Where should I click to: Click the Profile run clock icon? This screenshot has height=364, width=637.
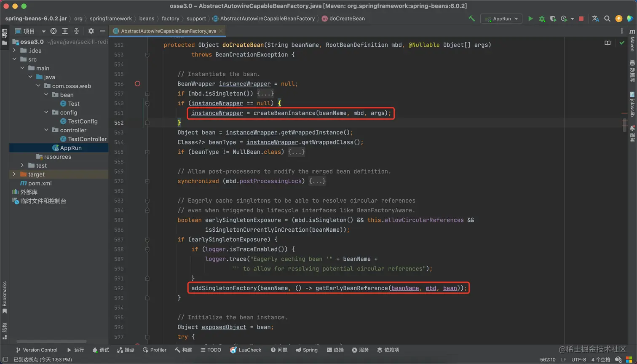point(564,19)
